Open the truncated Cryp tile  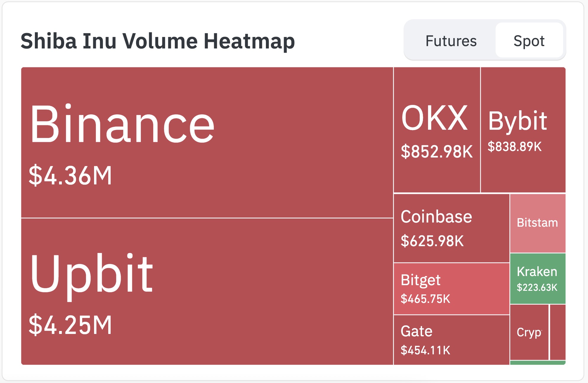tap(529, 332)
